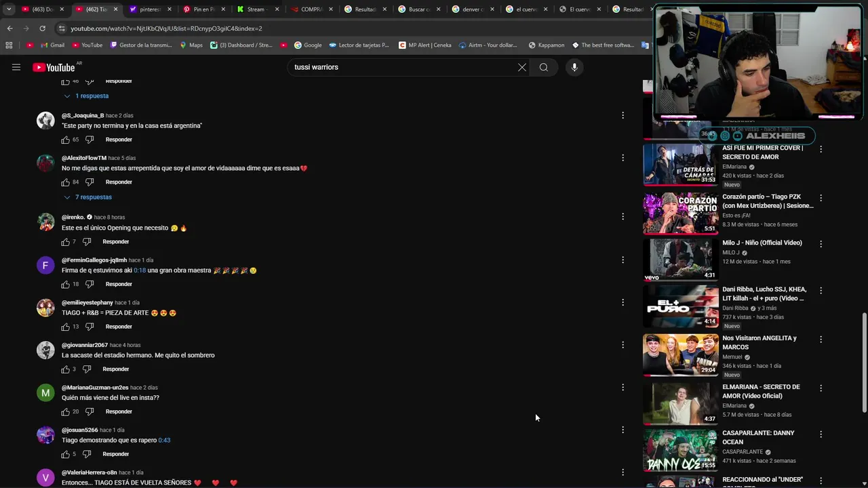Go back in browser history
Image resolution: width=868 pixels, height=488 pixels.
point(9,28)
